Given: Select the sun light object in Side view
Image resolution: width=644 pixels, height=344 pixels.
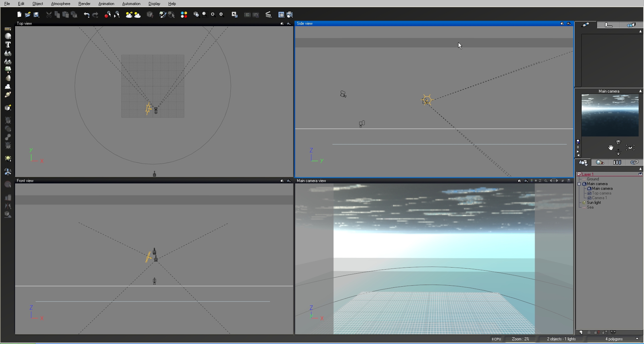Looking at the screenshot, I should tap(427, 100).
